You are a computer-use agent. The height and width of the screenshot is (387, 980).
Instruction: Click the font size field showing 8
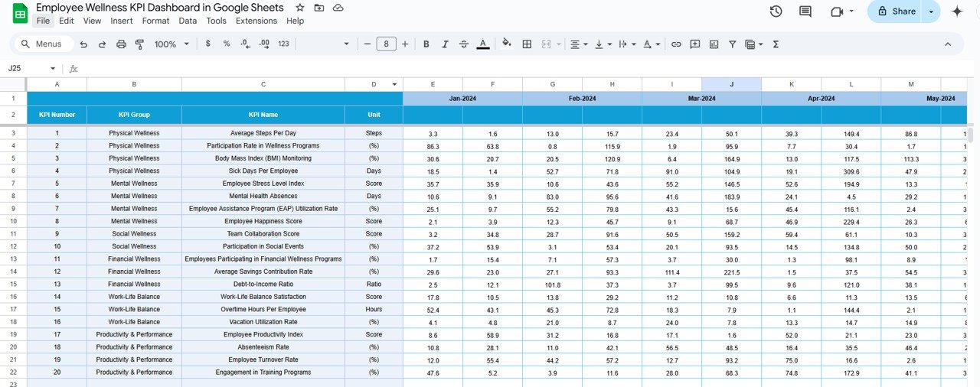[386, 44]
